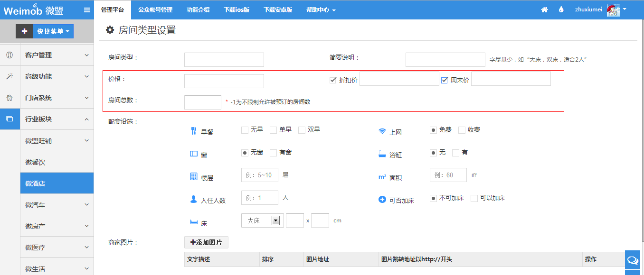Click the water drop theme icon
This screenshot has width=644, height=275.
point(561,10)
